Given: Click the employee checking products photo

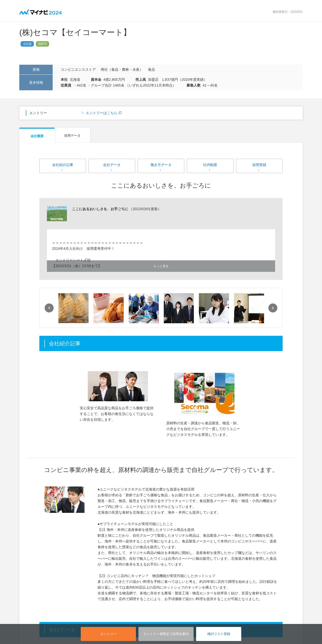Looking at the screenshot, I should (64, 500).
